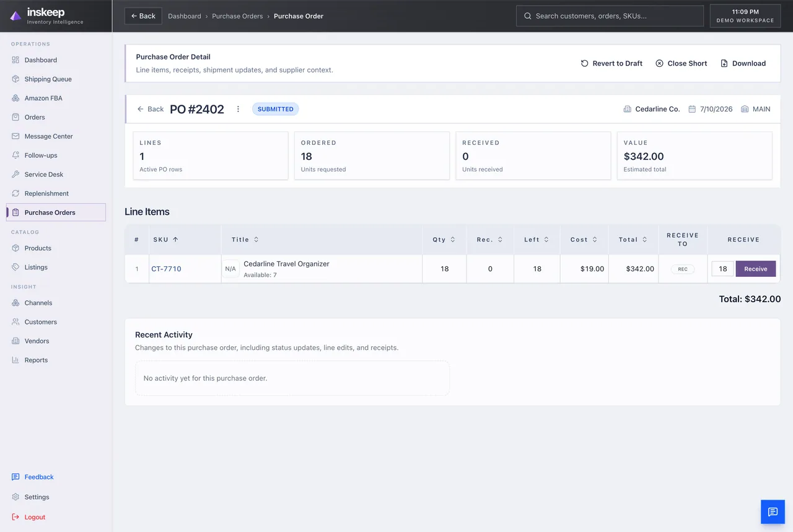Image resolution: width=793 pixels, height=532 pixels.
Task: Click the Close Short circle-x icon
Action: [659, 63]
